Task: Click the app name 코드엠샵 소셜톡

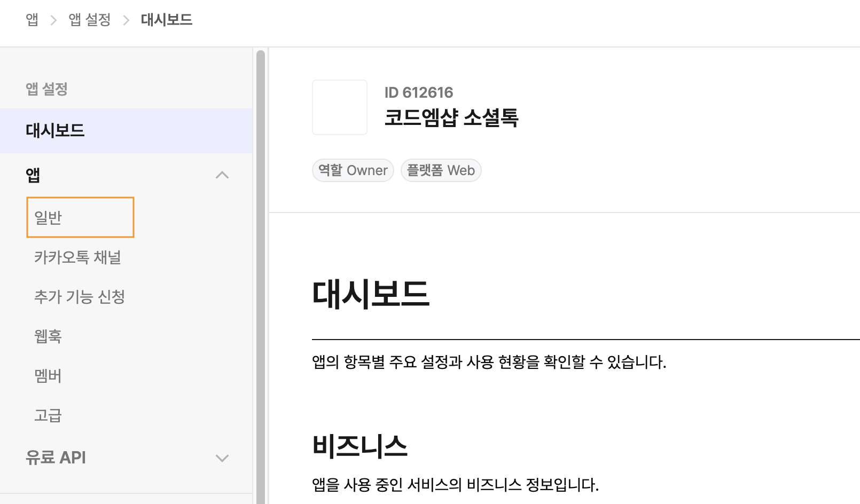Action: tap(451, 117)
